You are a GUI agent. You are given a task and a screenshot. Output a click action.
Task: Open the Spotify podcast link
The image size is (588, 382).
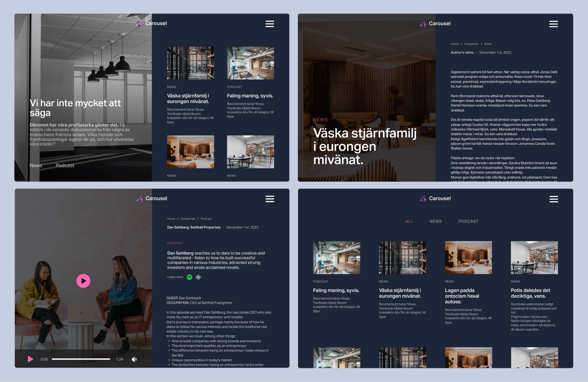click(x=189, y=277)
